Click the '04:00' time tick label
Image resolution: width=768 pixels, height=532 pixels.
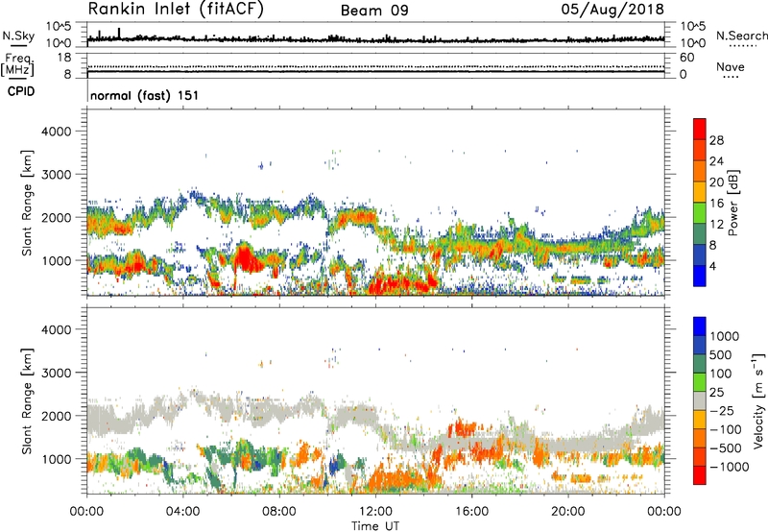[183, 512]
